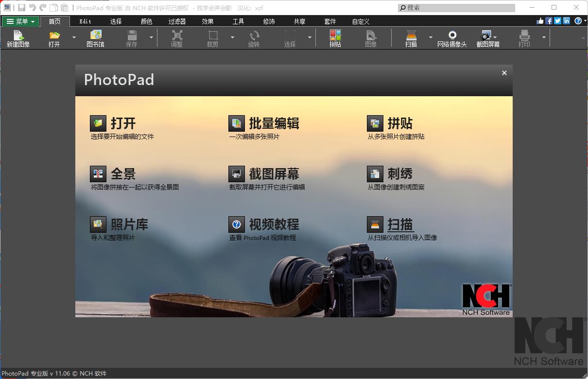This screenshot has width=588, height=379.
Task: Click the 拼贴 collage icon in the toolbar
Action: click(x=335, y=38)
